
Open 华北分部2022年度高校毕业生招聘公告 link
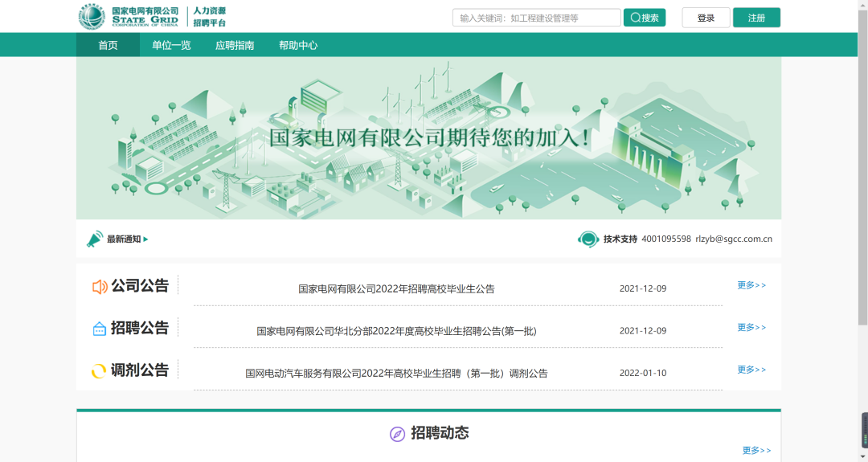[396, 331]
